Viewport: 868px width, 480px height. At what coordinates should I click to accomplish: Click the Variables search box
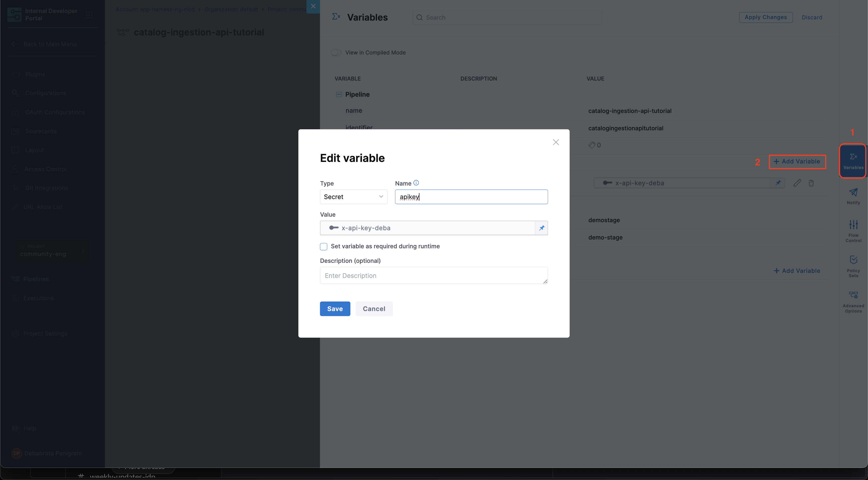click(x=507, y=18)
